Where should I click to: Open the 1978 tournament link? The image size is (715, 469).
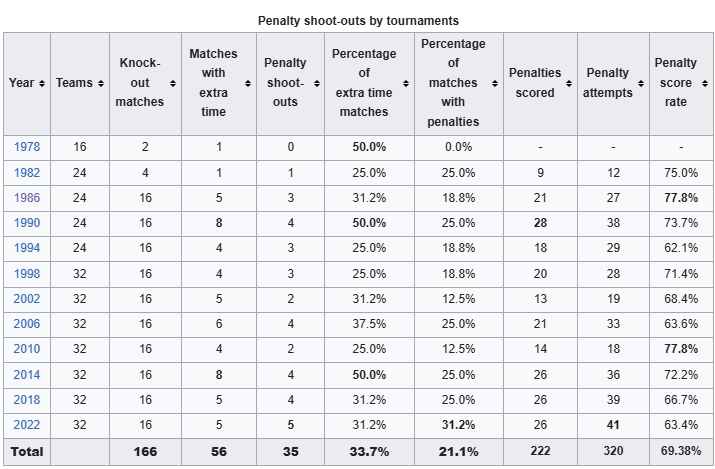point(27,147)
